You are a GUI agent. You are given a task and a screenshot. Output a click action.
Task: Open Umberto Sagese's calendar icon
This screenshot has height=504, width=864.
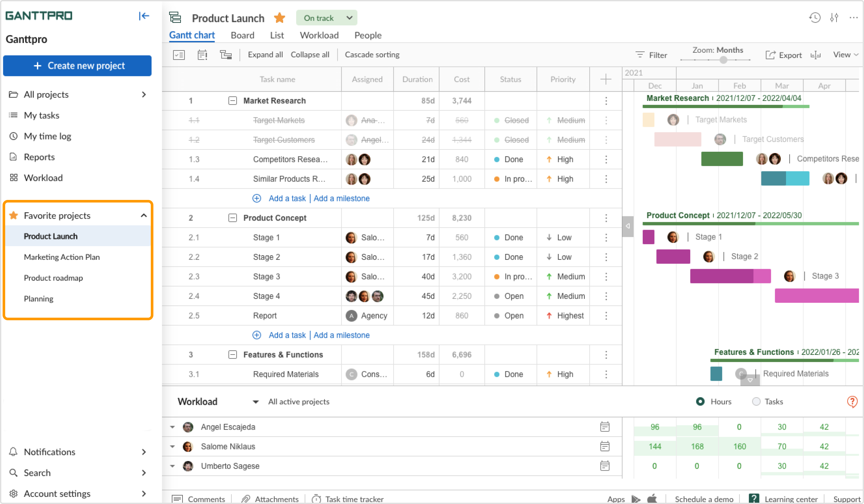tap(605, 466)
